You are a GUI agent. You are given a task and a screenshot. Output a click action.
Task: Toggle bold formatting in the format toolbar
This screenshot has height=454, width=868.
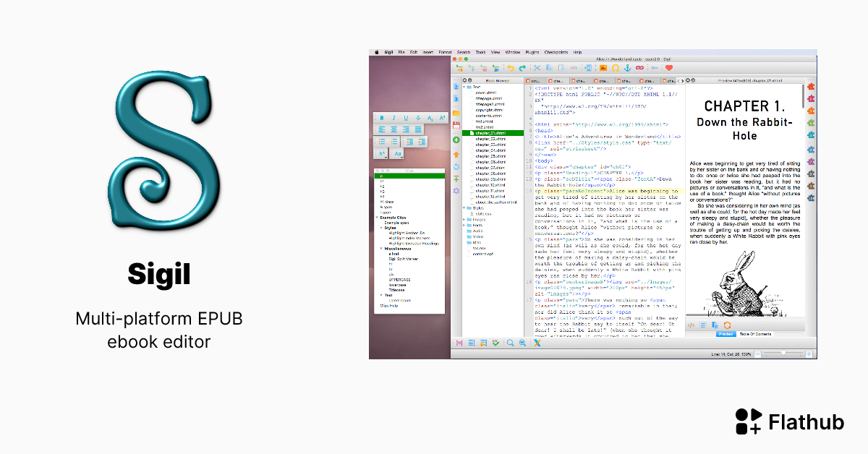(382, 118)
